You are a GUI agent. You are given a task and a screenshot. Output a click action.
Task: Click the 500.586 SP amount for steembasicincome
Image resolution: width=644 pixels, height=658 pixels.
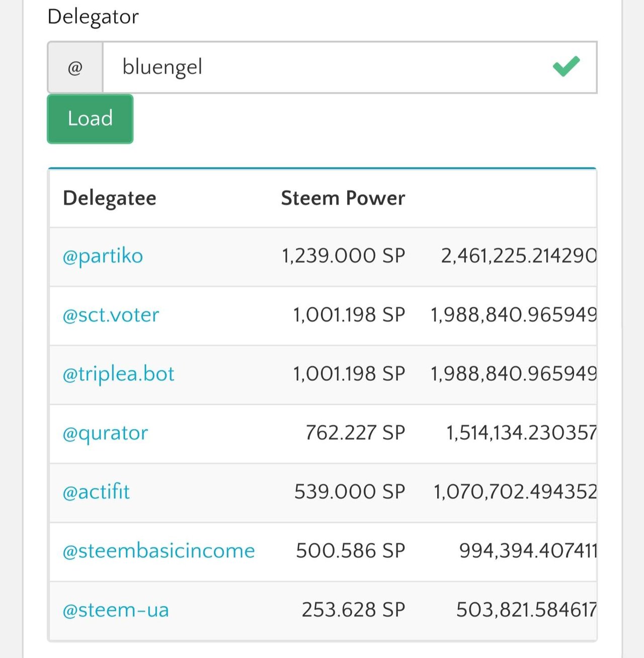pyautogui.click(x=351, y=551)
